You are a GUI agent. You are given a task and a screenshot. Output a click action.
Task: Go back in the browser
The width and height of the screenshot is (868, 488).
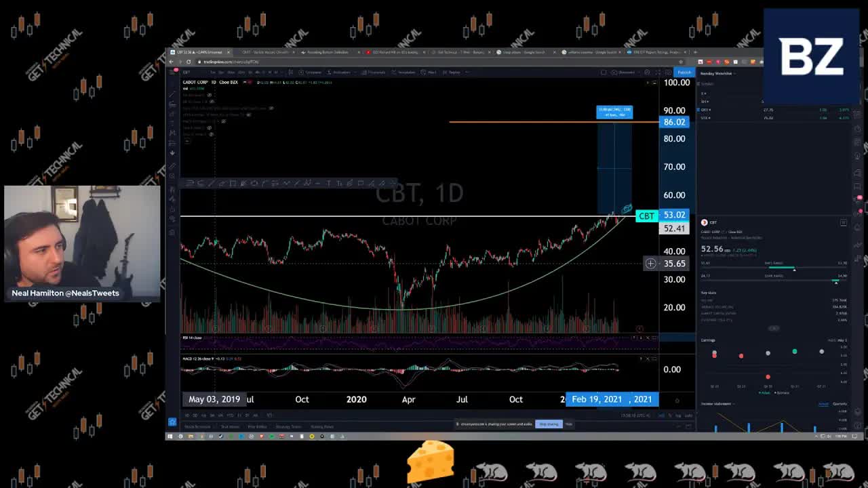point(172,62)
